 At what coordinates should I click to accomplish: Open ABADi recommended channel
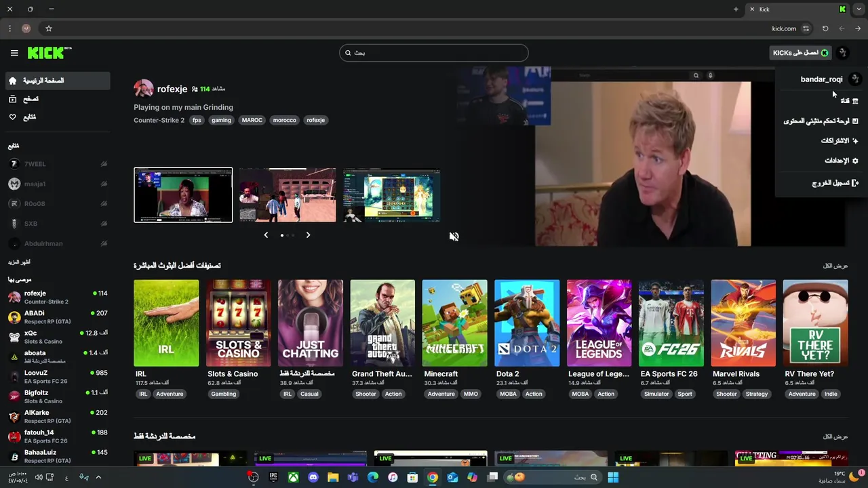(57, 317)
